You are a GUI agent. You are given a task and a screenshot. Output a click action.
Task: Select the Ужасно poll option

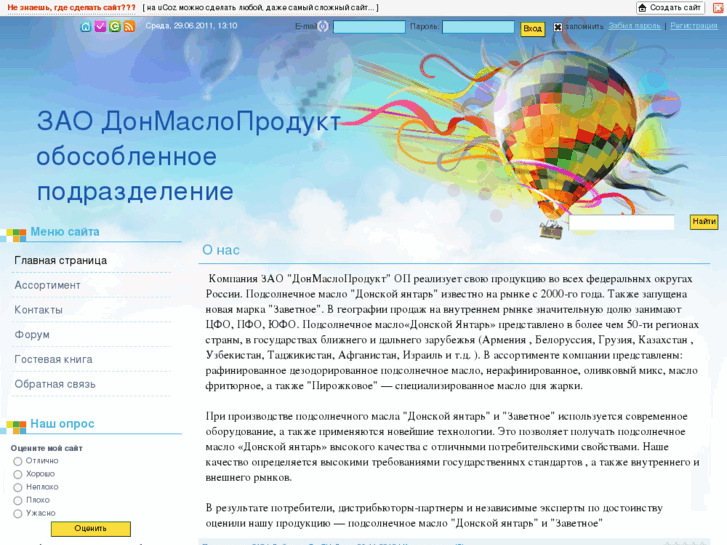[18, 513]
